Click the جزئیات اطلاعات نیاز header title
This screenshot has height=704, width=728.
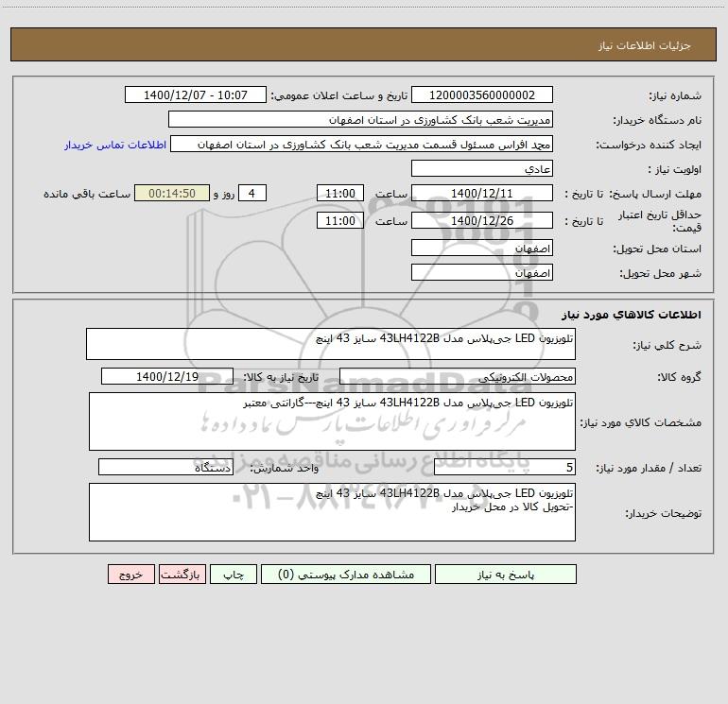645,45
